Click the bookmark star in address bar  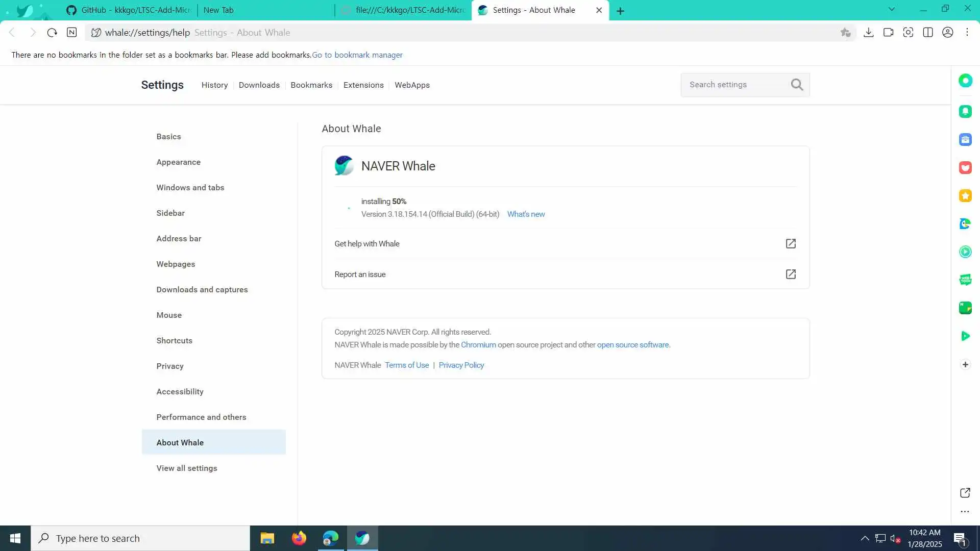845,33
